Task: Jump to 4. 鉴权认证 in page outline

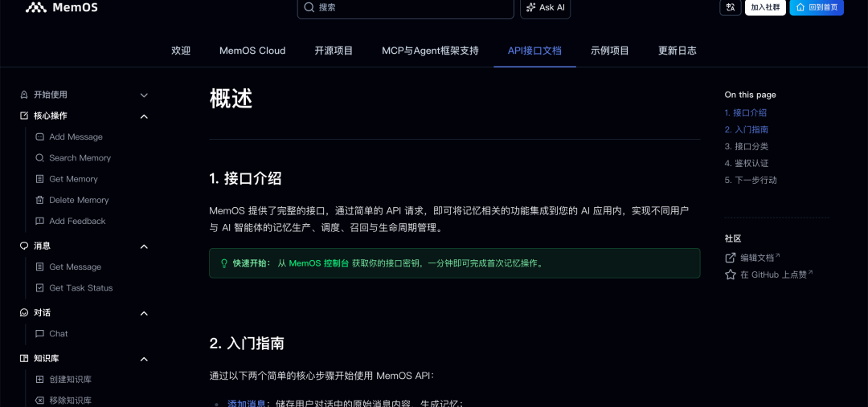Action: tap(746, 163)
